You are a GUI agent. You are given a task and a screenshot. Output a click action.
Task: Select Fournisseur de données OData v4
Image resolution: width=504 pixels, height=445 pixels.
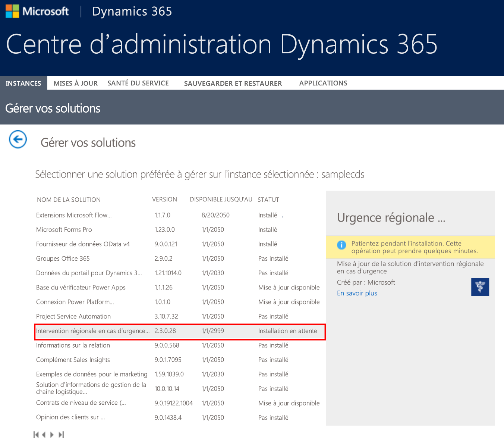click(180, 244)
